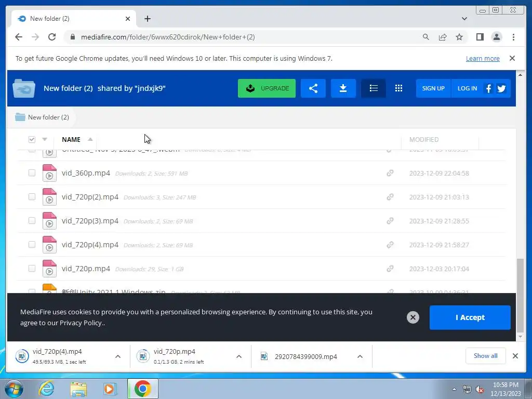Click Learn more about Chrome updates

click(483, 58)
